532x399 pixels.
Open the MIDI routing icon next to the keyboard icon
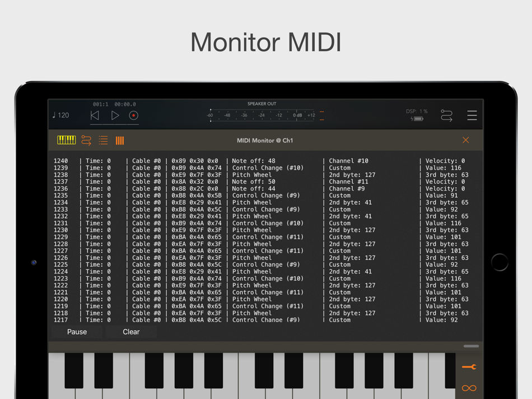pyautogui.click(x=86, y=140)
